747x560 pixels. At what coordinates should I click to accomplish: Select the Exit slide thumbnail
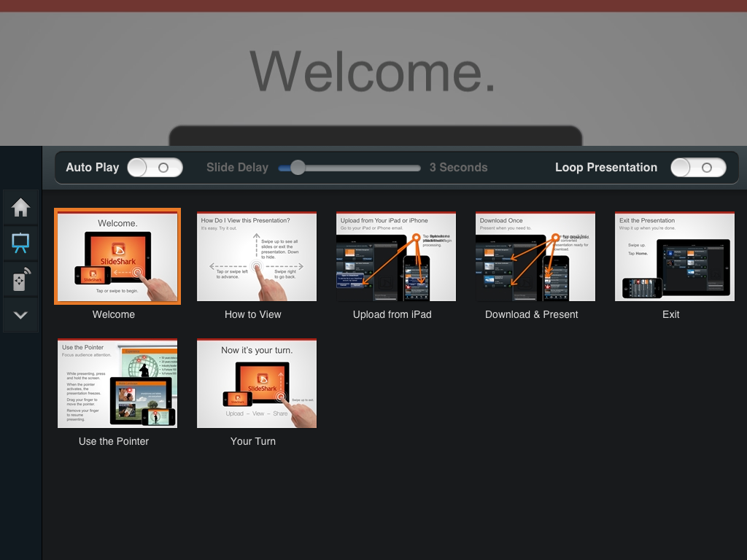point(675,256)
